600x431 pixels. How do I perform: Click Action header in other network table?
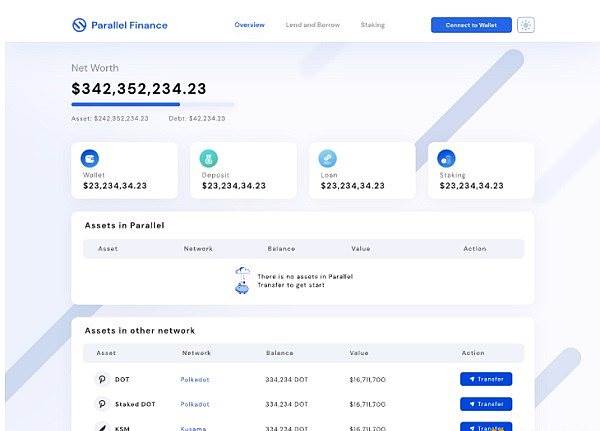(473, 353)
